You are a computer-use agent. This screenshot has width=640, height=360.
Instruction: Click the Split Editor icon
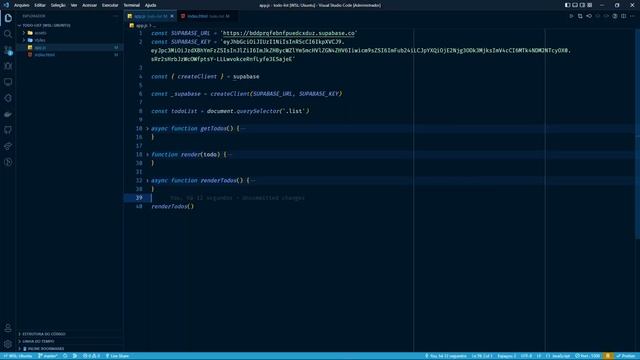point(624,16)
